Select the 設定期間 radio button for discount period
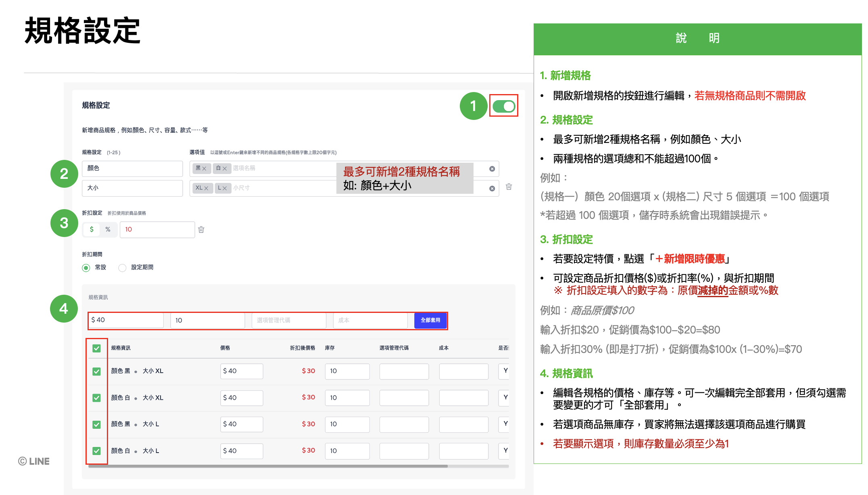This screenshot has width=868, height=495. pyautogui.click(x=122, y=267)
